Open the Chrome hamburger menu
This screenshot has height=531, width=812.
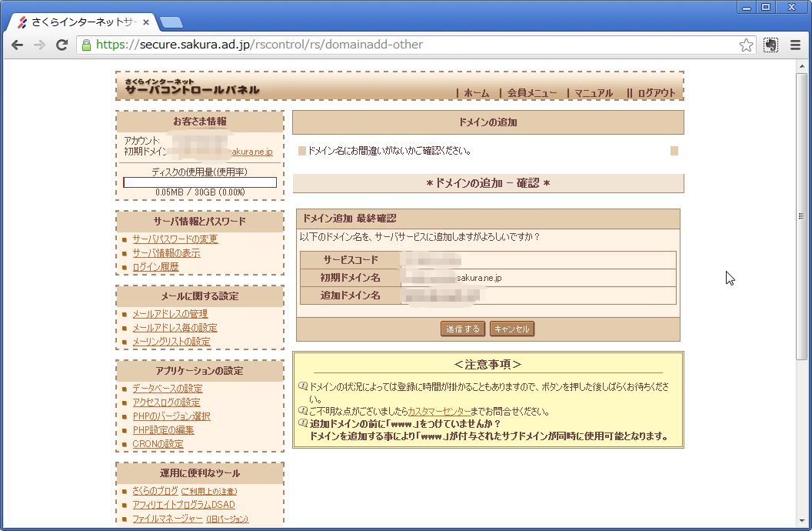795,45
